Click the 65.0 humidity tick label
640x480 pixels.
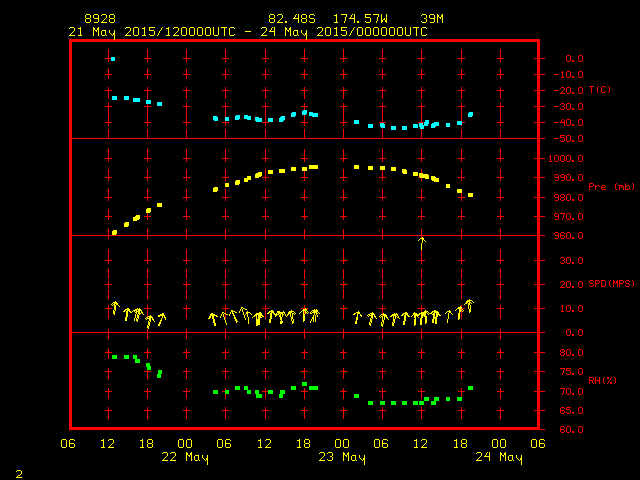coord(571,411)
